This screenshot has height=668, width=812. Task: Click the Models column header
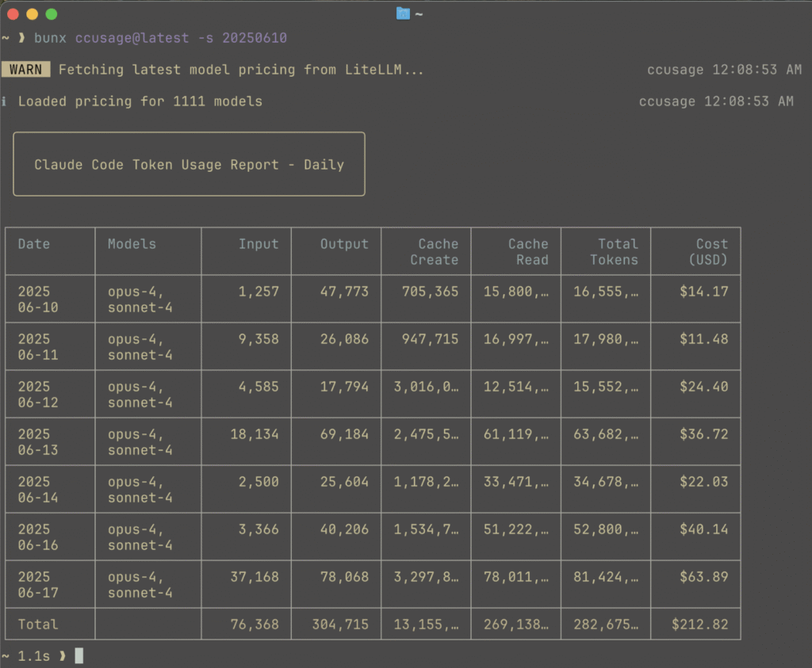pyautogui.click(x=132, y=244)
